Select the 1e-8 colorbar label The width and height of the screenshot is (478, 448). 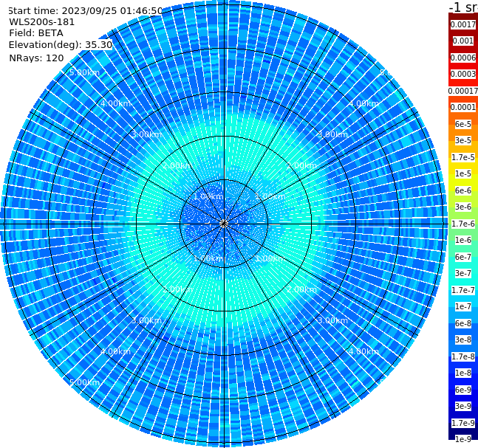pos(463,373)
